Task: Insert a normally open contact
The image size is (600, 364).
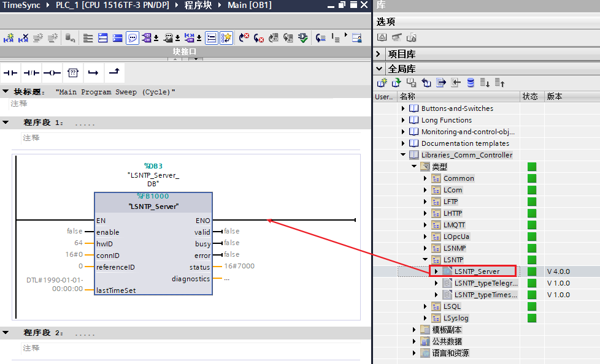Action: tap(10, 73)
